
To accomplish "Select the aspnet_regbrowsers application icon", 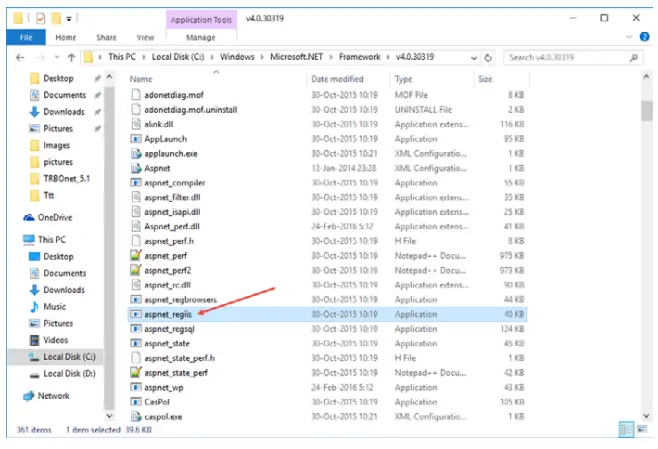I will (136, 299).
